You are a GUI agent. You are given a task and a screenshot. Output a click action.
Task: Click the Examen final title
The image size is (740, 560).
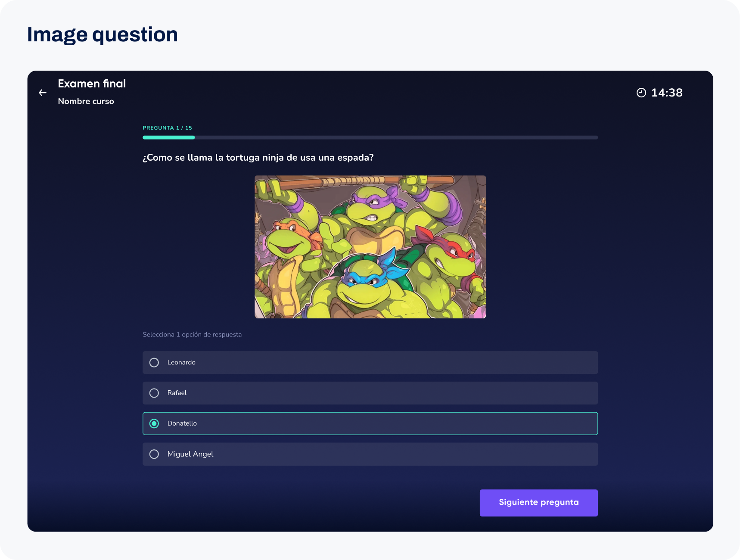coord(92,84)
